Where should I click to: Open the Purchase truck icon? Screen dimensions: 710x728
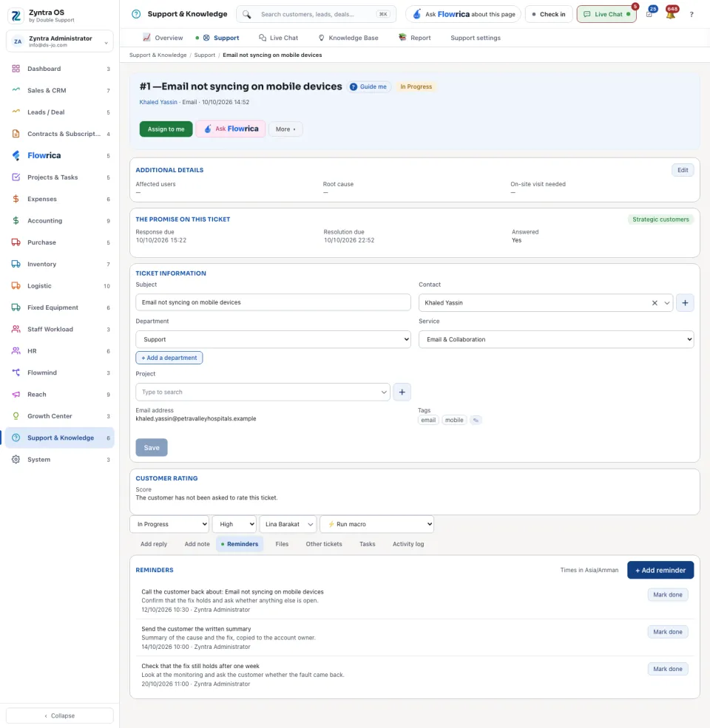pos(16,242)
